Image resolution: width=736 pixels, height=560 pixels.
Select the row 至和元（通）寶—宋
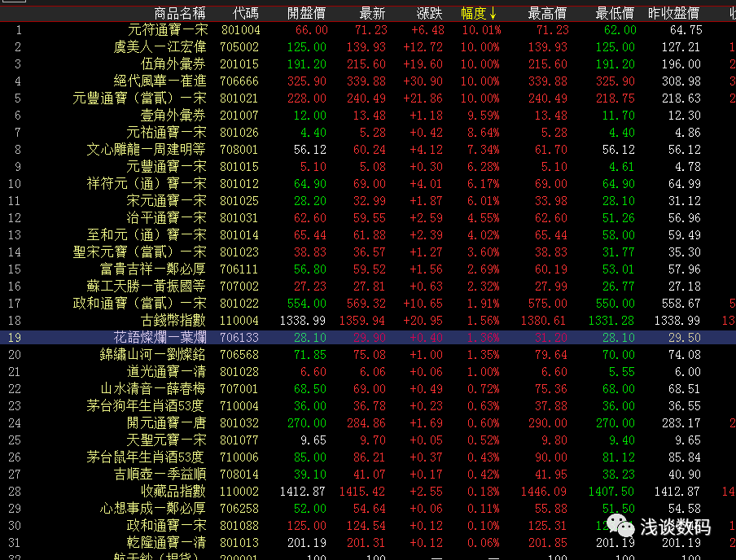tap(368, 234)
